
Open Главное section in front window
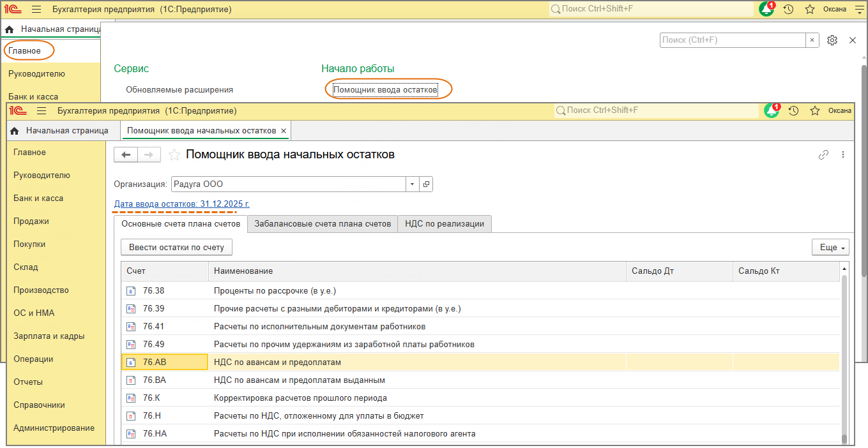(29, 153)
